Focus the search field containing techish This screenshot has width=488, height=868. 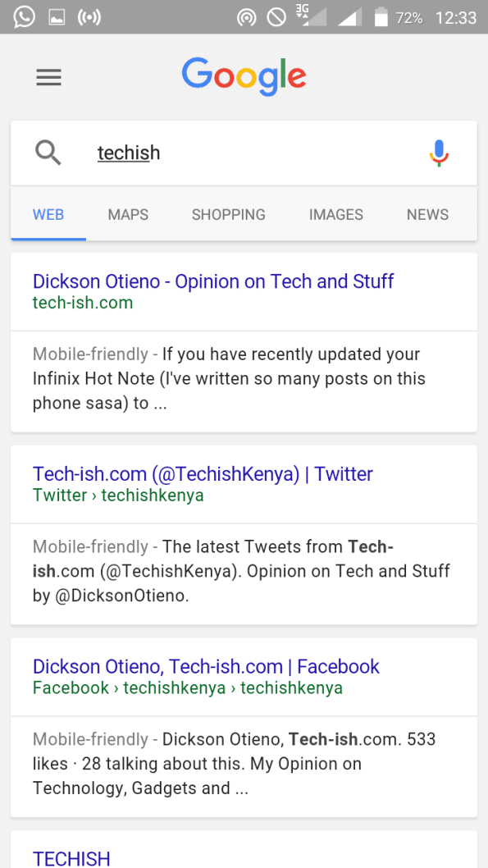244,153
